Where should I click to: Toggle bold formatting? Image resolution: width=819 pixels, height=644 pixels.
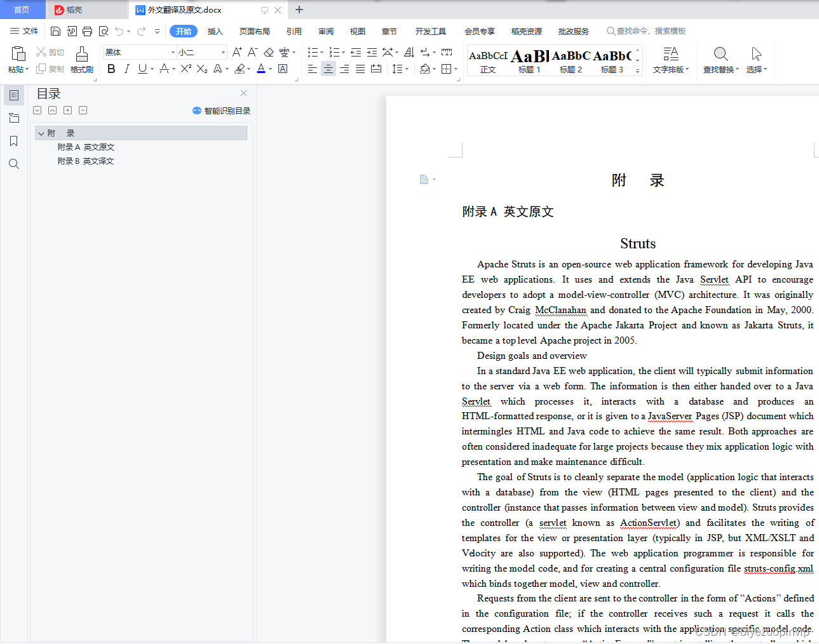[x=111, y=69]
